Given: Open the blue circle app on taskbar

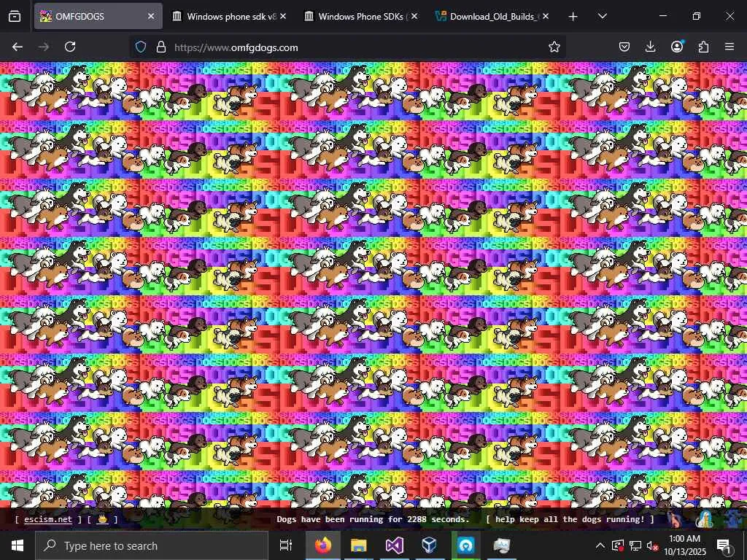Looking at the screenshot, I should click(x=465, y=545).
